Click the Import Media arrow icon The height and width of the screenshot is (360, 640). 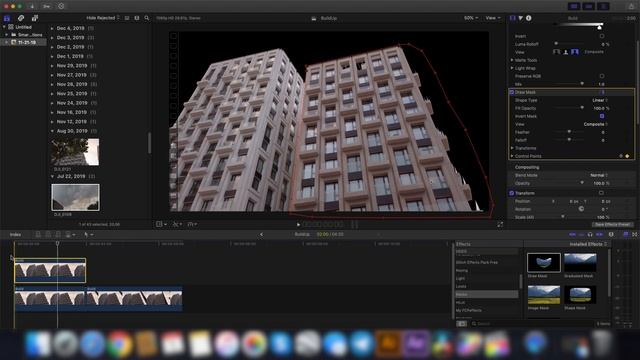(x=32, y=7)
